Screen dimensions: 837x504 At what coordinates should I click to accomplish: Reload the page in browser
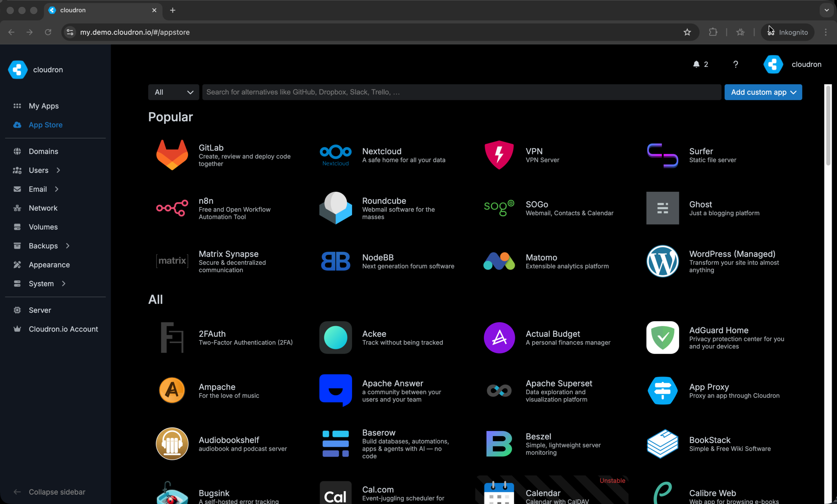click(48, 32)
